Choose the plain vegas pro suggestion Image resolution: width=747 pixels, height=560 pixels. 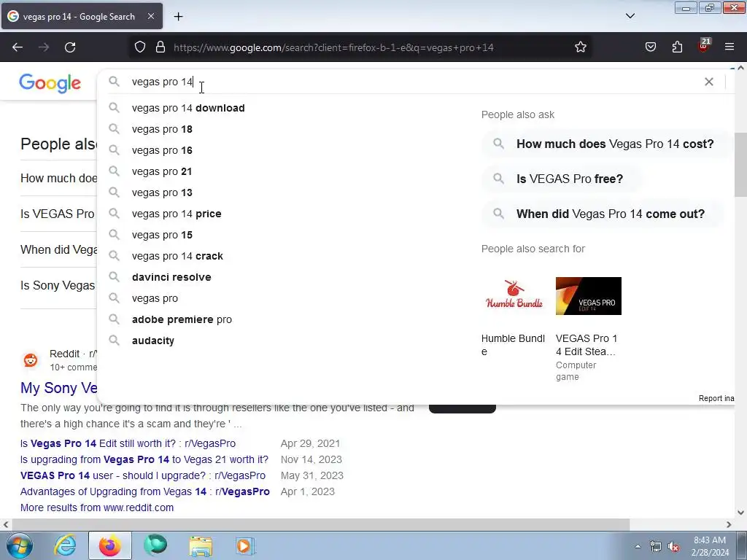click(x=155, y=298)
